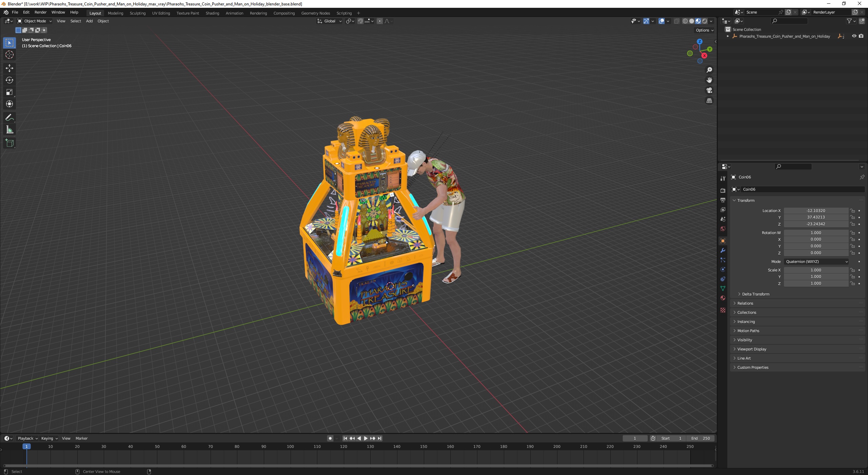
Task: Jump to the timeline end frame button
Action: point(379,438)
